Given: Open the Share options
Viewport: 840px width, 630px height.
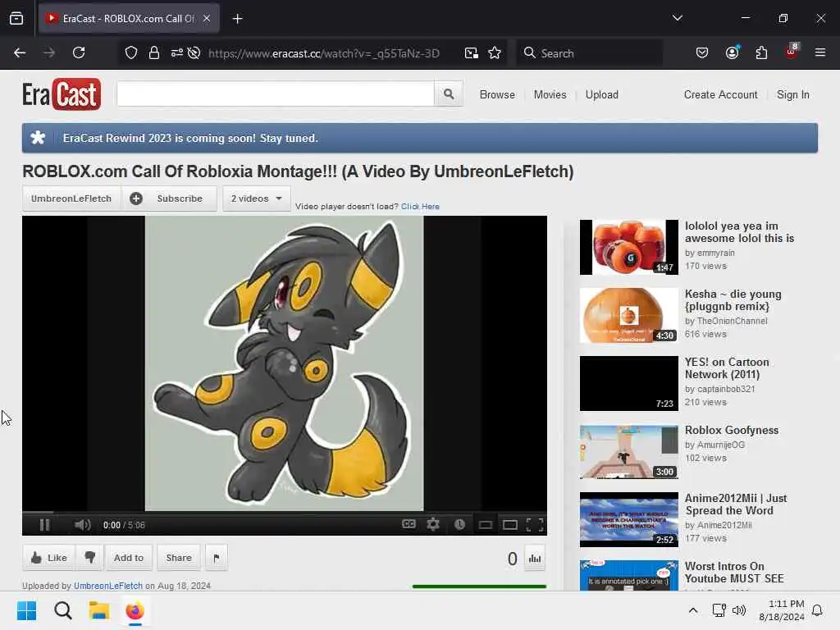Looking at the screenshot, I should pos(179,558).
